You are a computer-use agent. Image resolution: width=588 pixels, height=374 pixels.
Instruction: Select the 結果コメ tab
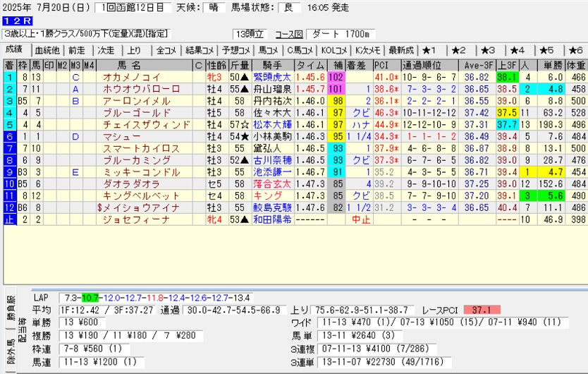coord(199,50)
